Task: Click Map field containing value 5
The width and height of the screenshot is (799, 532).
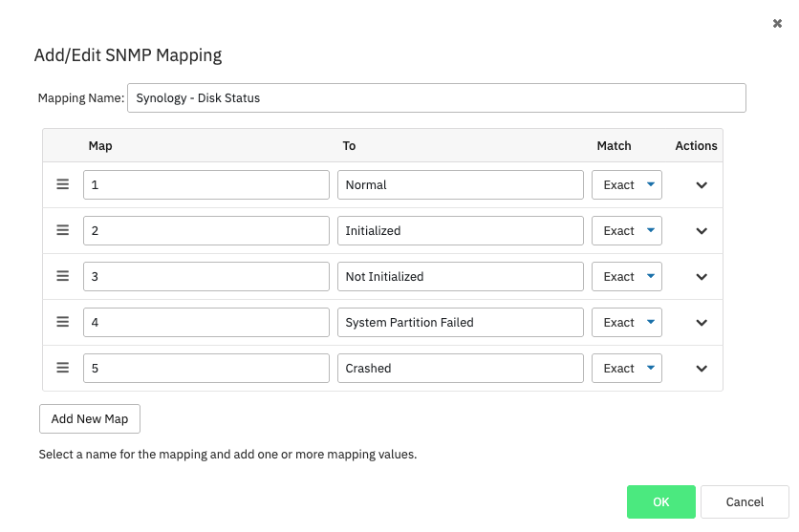Action: pos(206,368)
